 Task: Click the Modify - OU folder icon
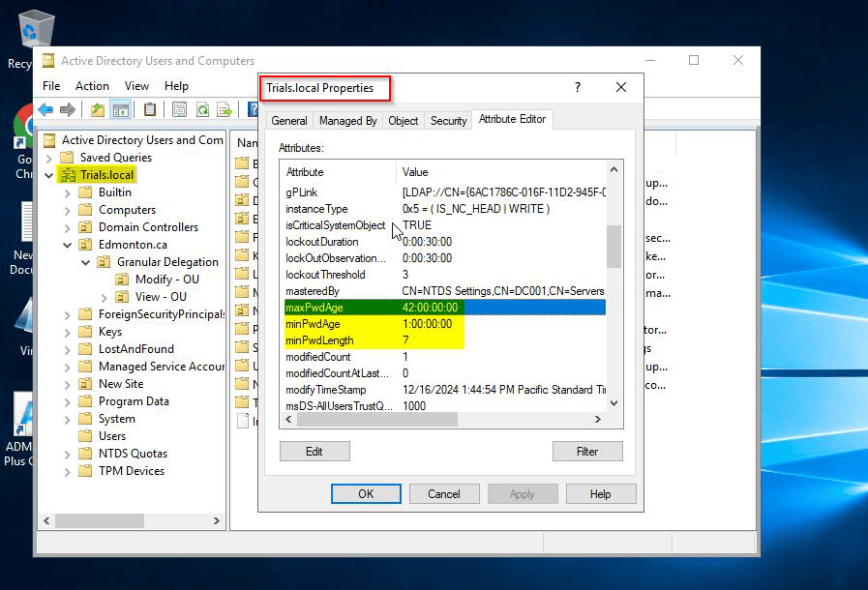point(122,280)
